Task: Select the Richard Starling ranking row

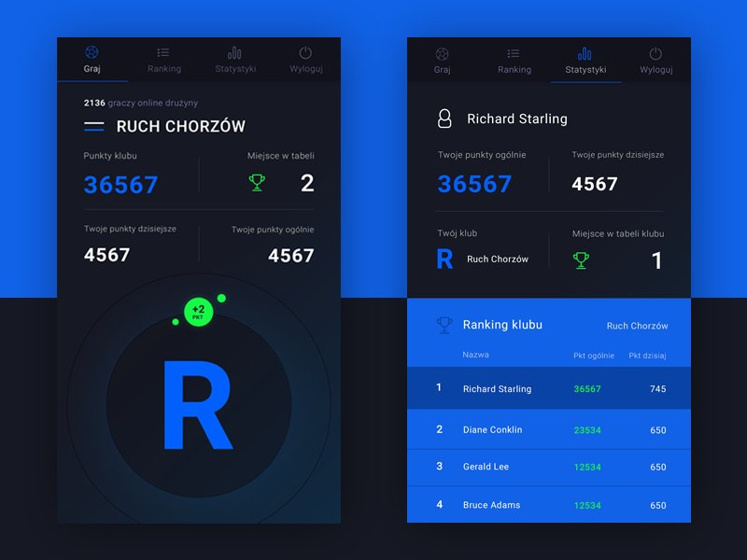Action: coord(549,388)
